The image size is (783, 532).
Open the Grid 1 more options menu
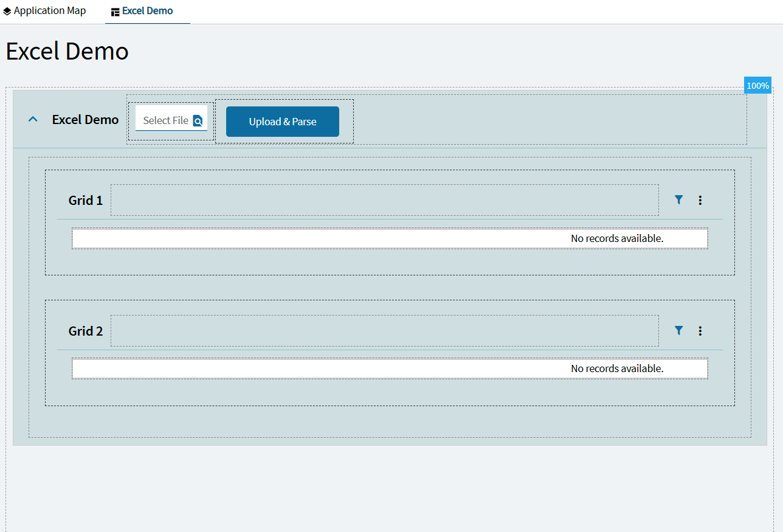pos(700,200)
